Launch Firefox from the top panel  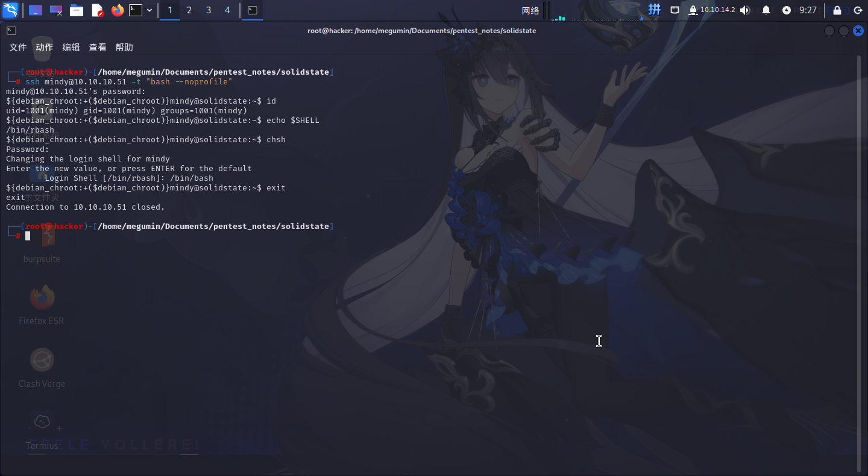coord(117,10)
